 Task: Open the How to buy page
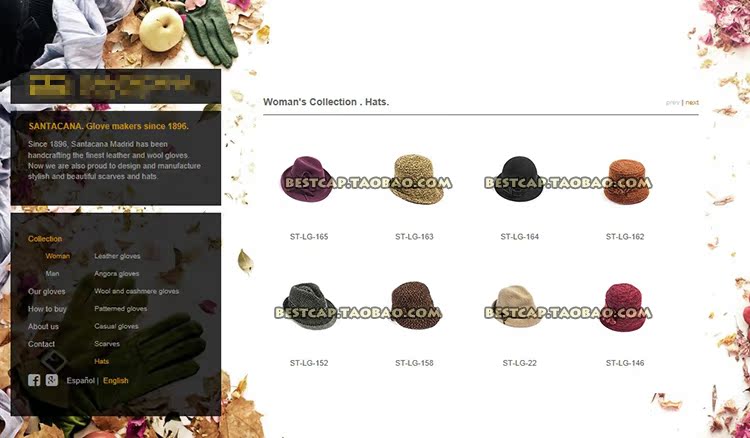click(47, 309)
